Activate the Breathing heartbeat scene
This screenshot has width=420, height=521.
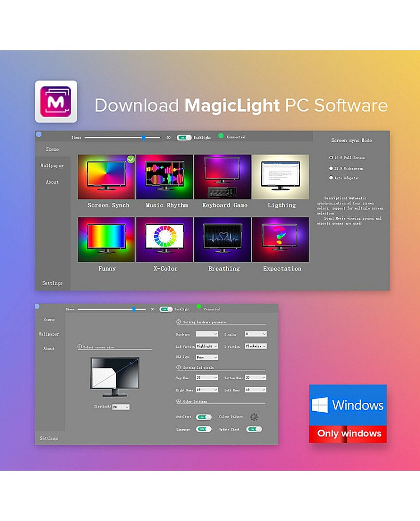[222, 240]
